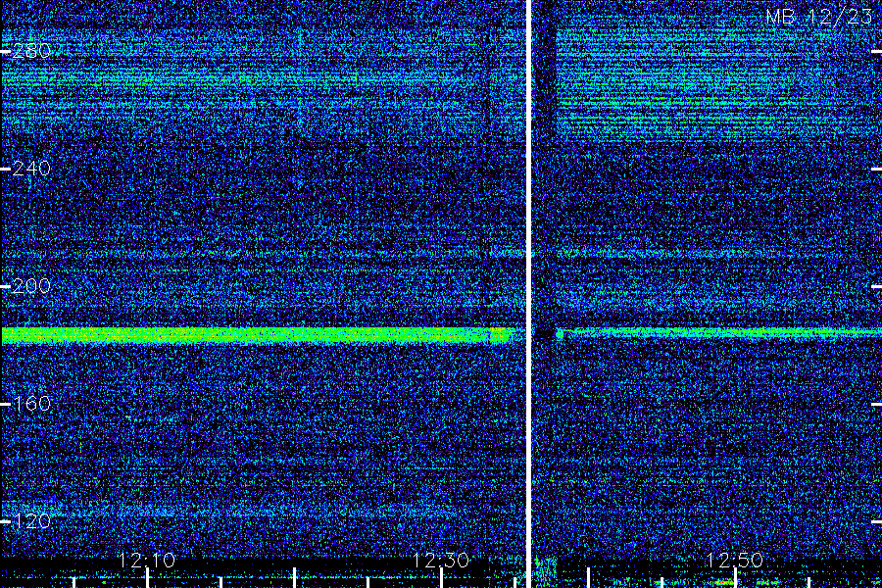Screen dimensions: 882x588
Task: Click the 160 frequency axis label
Action: point(31,404)
